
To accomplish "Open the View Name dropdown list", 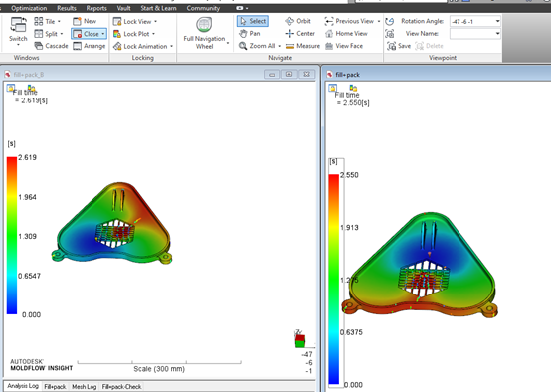I will click(497, 34).
